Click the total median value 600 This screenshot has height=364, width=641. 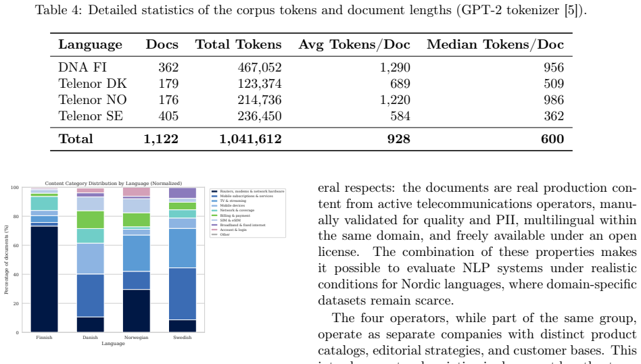(552, 138)
